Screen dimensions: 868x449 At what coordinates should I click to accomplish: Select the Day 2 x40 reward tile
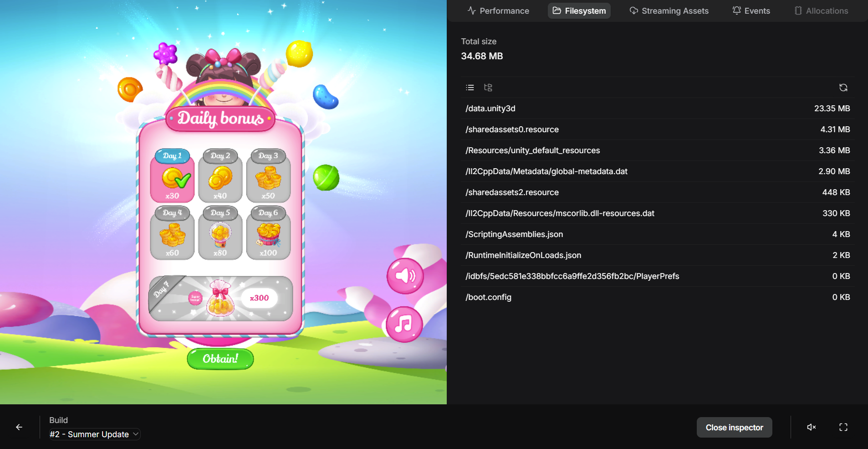[x=220, y=175]
